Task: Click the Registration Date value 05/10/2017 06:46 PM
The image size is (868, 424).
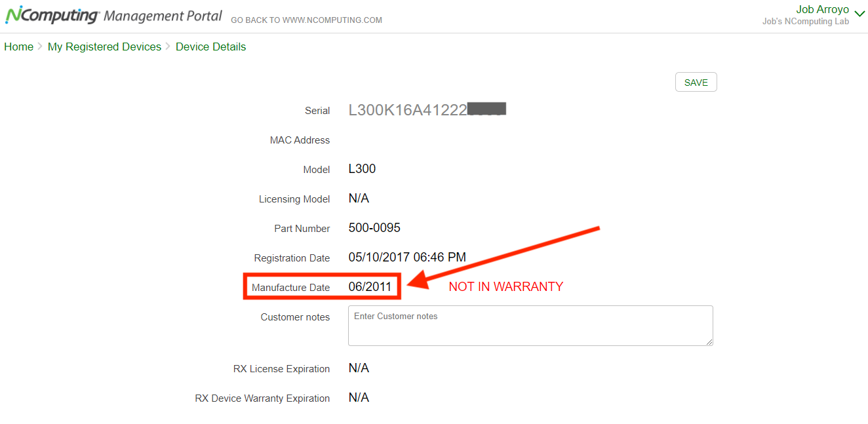Action: point(407,258)
